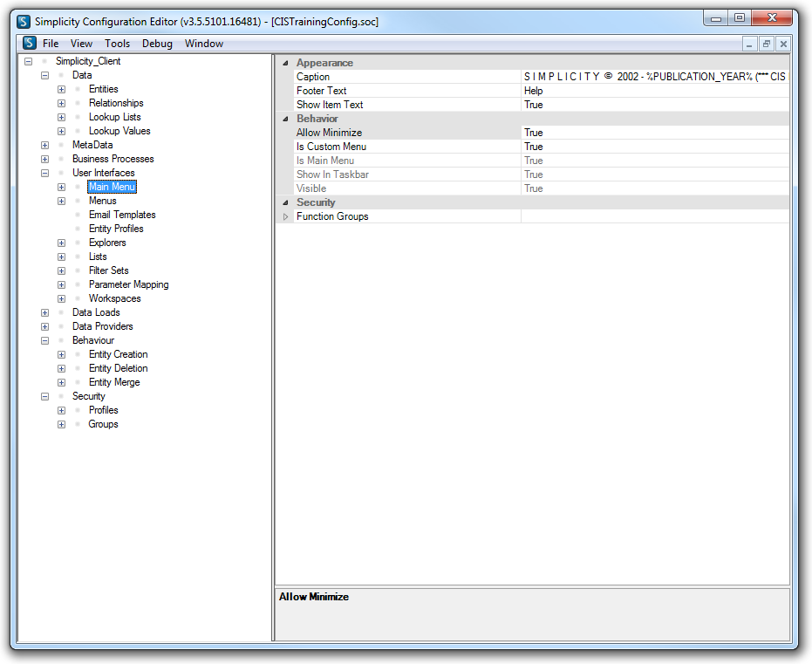Expand the Filter Sets node

click(62, 270)
